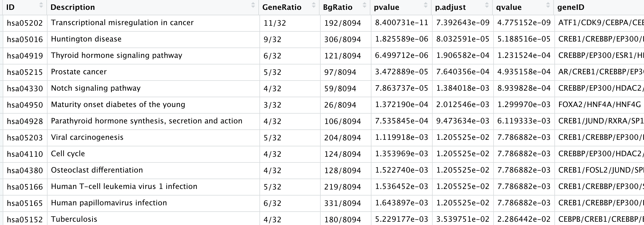644x225 pixels.
Task: Click the Description column header label
Action: pyautogui.click(x=73, y=7)
